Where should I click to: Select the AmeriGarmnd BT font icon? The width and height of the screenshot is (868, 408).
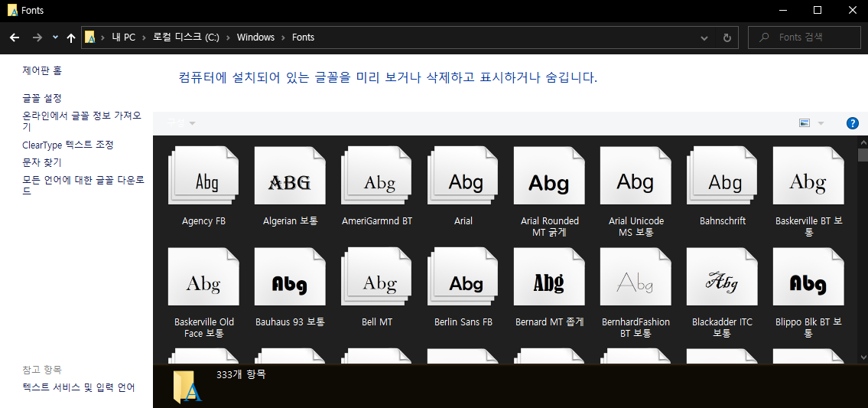tap(376, 175)
